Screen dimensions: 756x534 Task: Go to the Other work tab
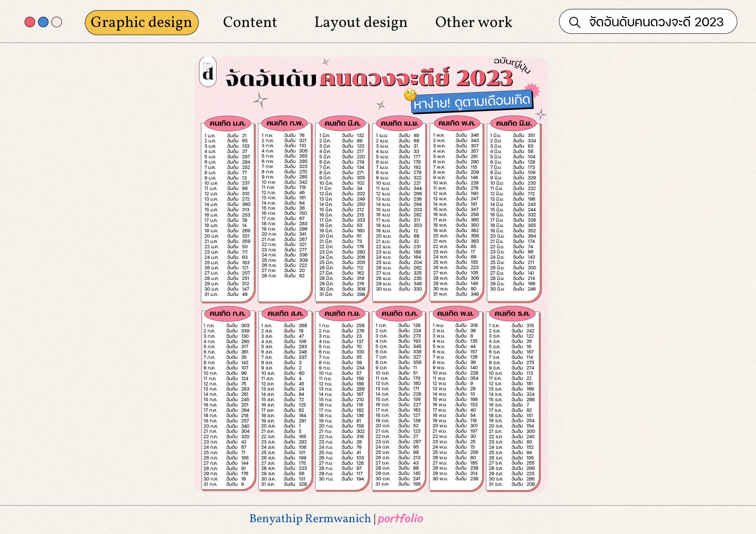tap(474, 22)
